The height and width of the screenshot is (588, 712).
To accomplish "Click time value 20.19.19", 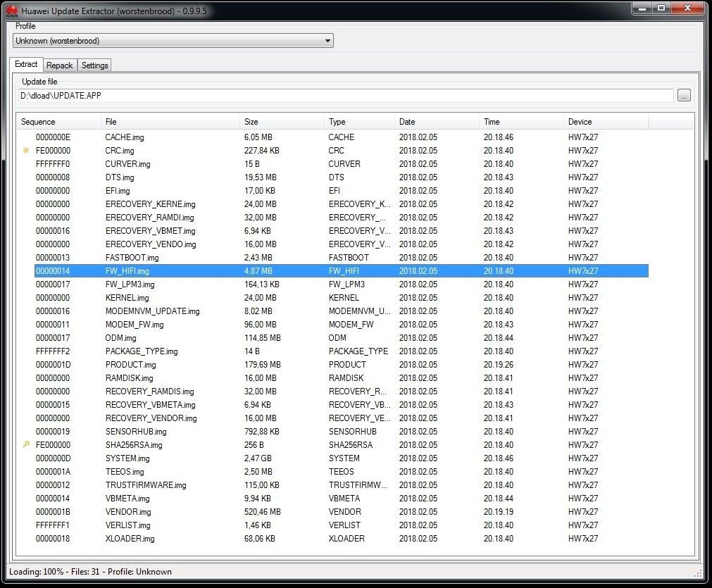I will 499,512.
